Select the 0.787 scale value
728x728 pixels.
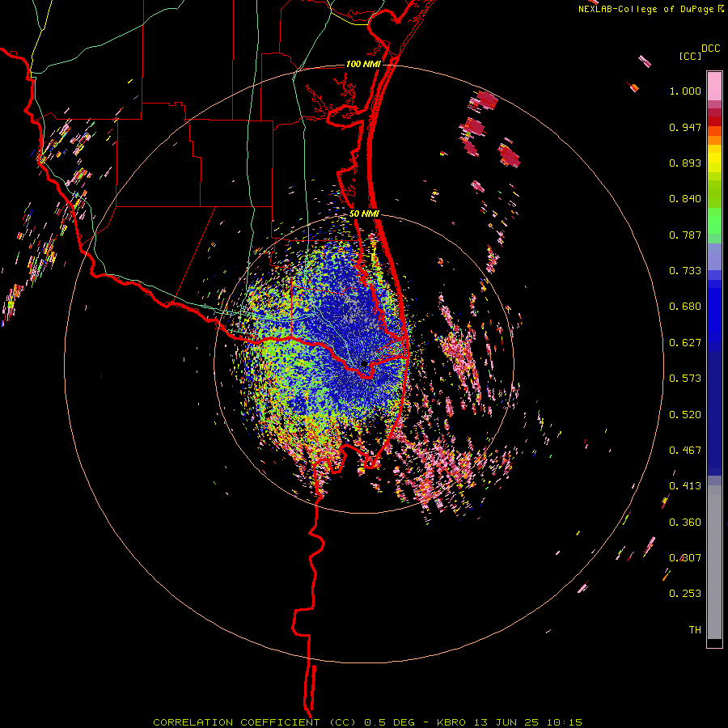pos(685,235)
